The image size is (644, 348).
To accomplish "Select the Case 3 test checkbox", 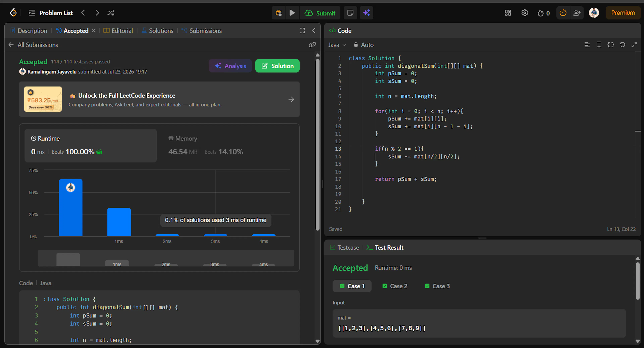I will tap(427, 286).
